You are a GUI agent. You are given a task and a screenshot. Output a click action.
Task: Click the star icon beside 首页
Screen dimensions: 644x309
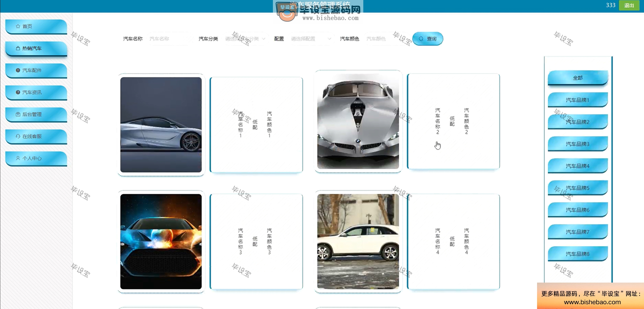pyautogui.click(x=18, y=26)
